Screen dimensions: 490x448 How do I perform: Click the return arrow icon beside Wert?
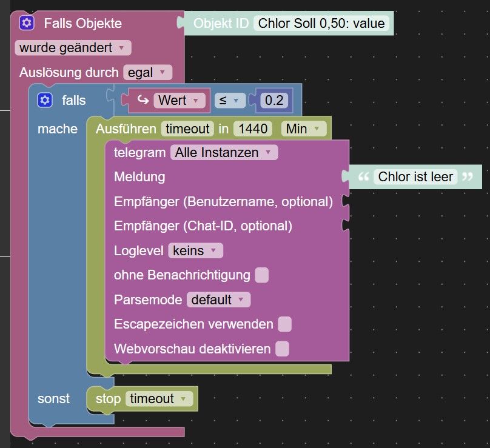(143, 100)
